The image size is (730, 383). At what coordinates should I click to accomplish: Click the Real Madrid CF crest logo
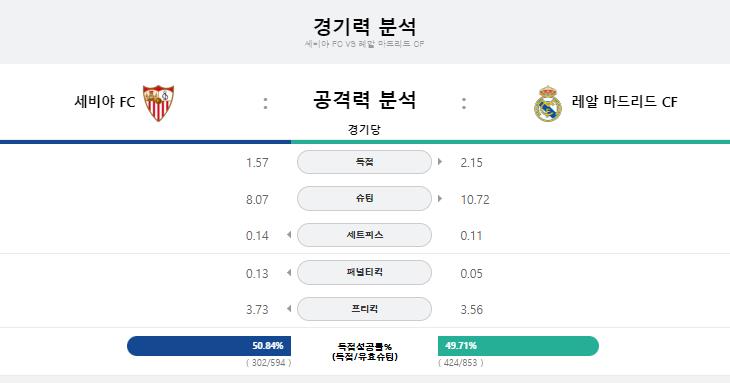[548, 104]
